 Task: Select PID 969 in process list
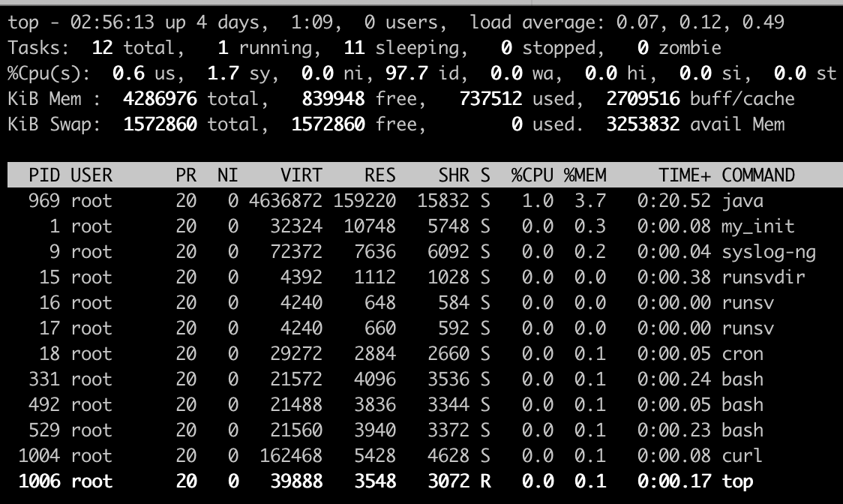44,201
